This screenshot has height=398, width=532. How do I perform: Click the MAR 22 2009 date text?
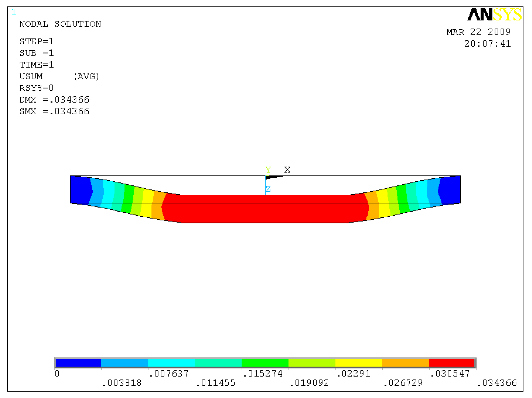478,32
